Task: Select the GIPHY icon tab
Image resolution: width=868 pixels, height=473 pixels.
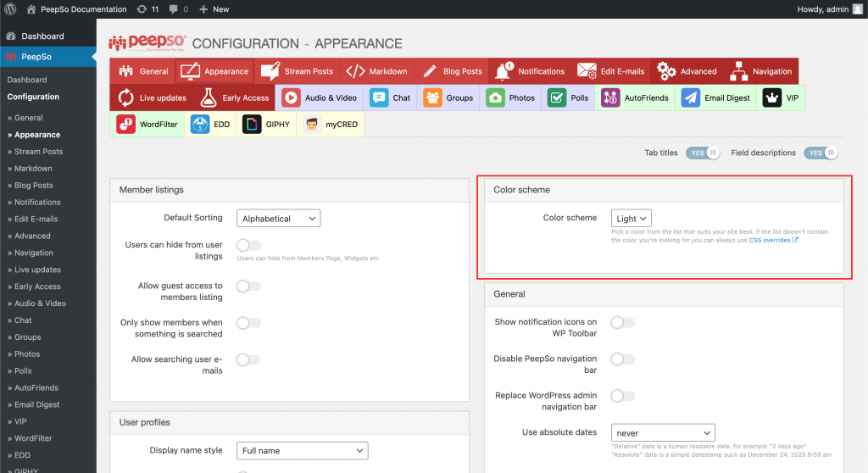Action: coord(252,125)
